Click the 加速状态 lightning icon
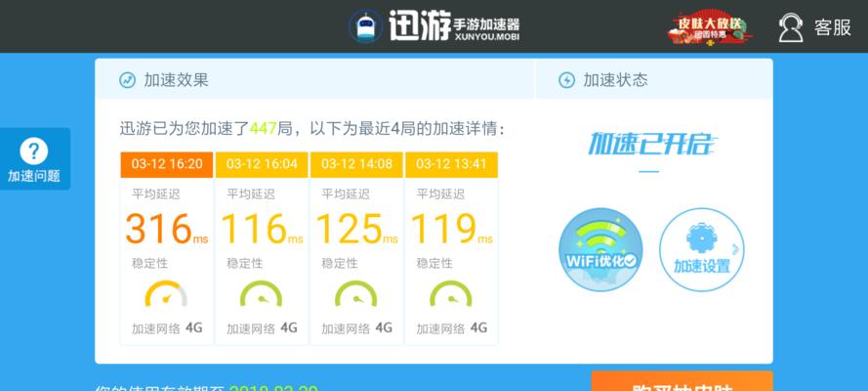868x391 pixels. tap(566, 80)
